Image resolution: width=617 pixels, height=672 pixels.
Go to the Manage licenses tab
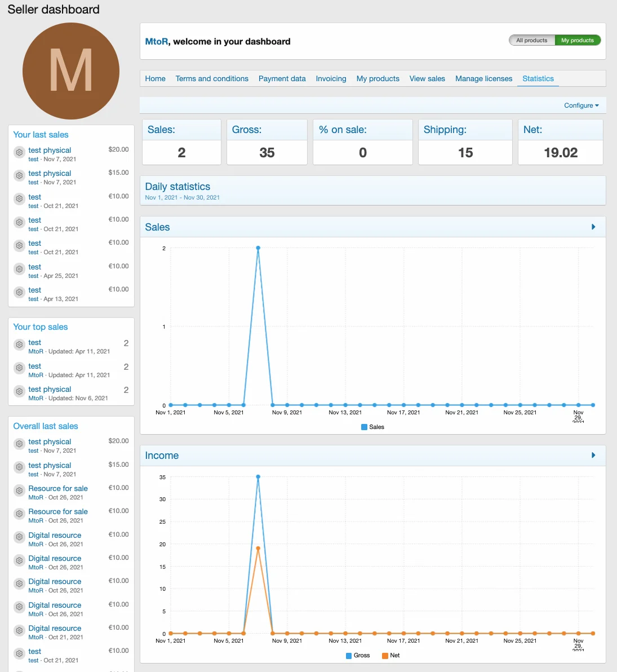click(x=483, y=79)
